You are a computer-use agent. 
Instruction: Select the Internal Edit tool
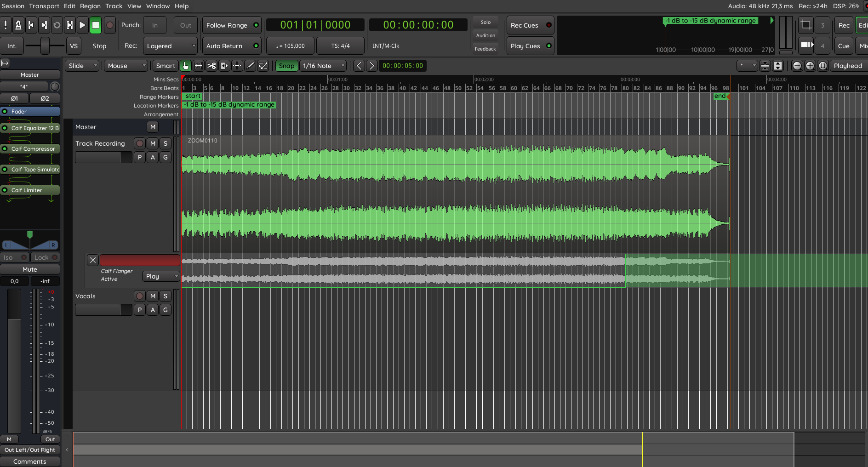point(263,66)
